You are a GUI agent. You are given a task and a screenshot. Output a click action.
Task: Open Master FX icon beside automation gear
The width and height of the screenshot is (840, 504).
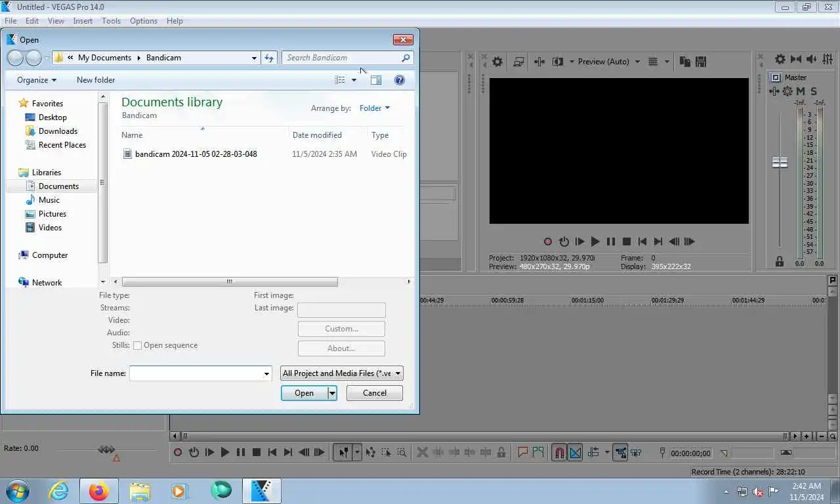[775, 91]
